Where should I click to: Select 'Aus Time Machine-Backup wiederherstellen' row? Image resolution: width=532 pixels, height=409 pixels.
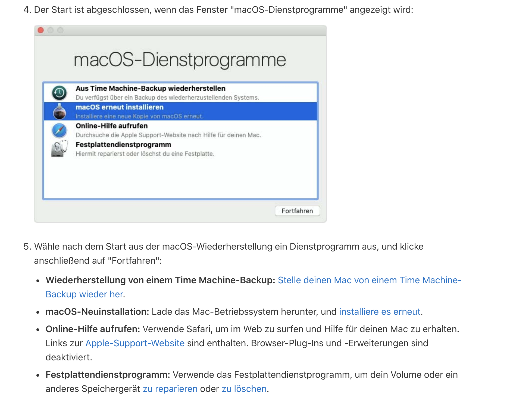pos(150,89)
